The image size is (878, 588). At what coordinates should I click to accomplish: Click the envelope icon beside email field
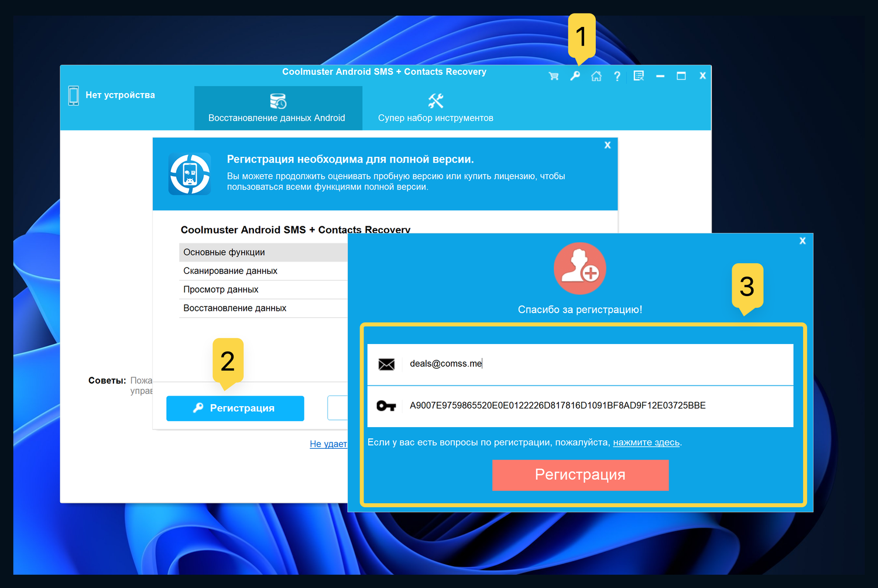coord(386,365)
